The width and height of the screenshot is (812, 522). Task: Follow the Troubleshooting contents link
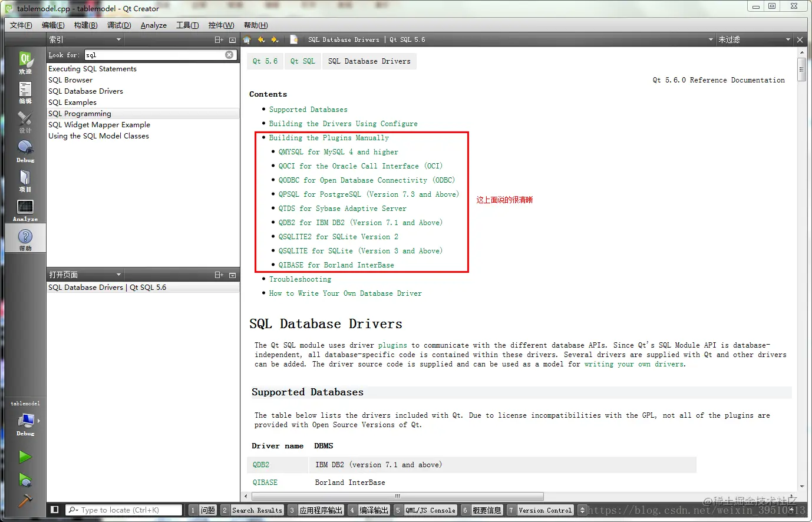300,279
